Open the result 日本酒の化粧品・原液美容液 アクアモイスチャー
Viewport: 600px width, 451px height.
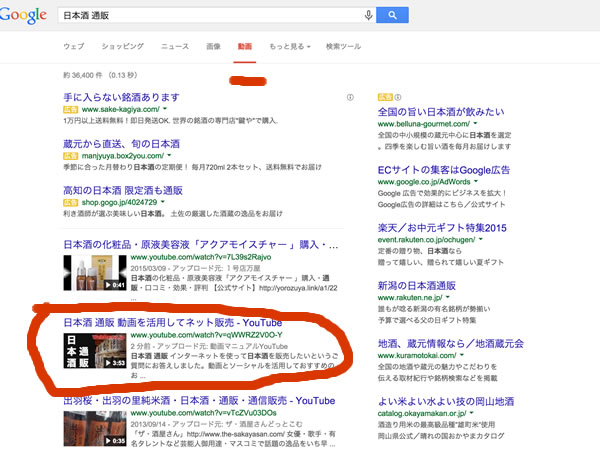pyautogui.click(x=201, y=245)
